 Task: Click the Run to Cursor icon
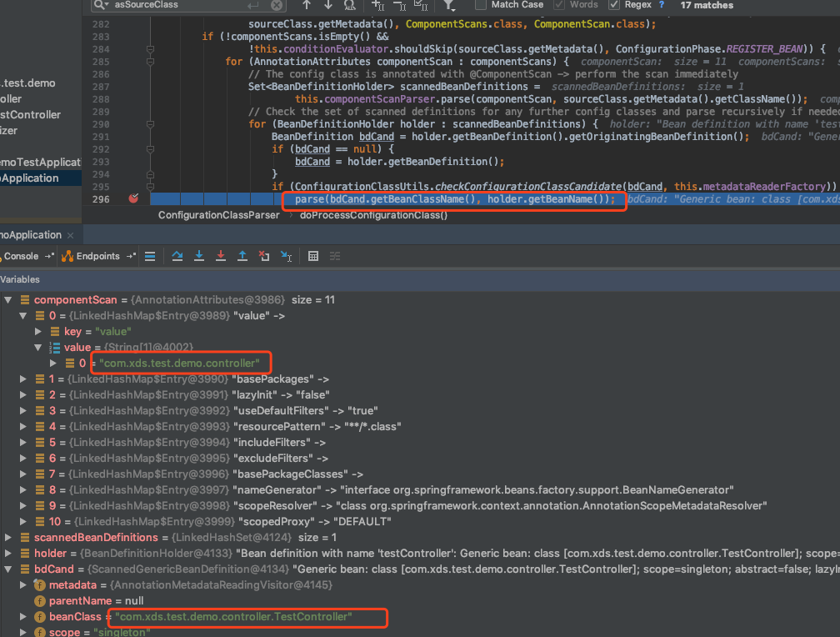(286, 256)
